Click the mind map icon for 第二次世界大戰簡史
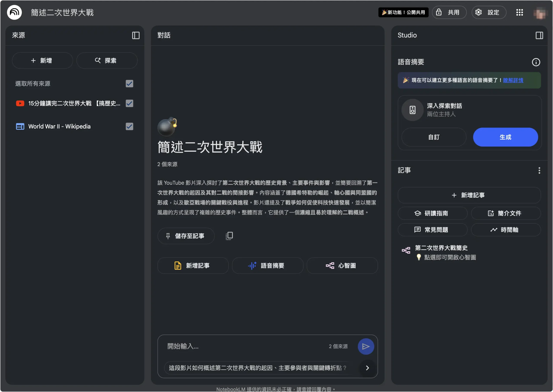This screenshot has height=392, width=553. 406,250
